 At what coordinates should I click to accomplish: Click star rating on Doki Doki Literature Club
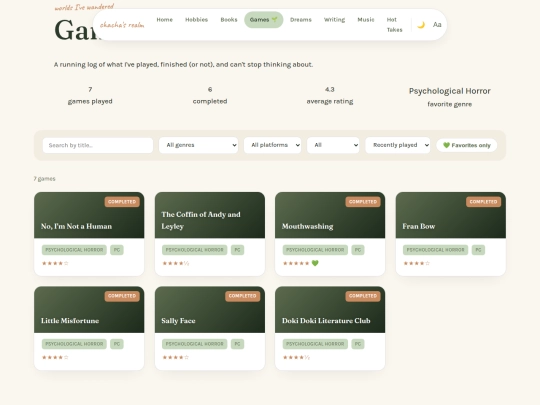coord(296,357)
